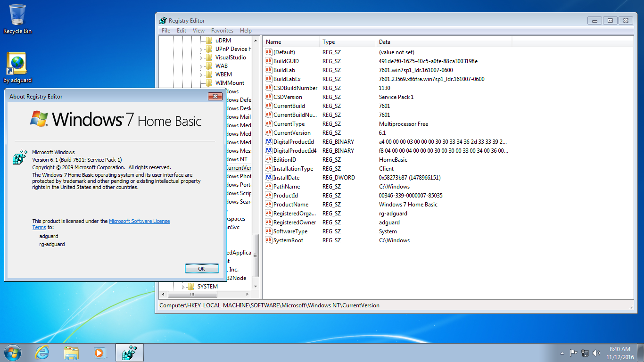Click the Action Center flag tray icon

(x=574, y=353)
